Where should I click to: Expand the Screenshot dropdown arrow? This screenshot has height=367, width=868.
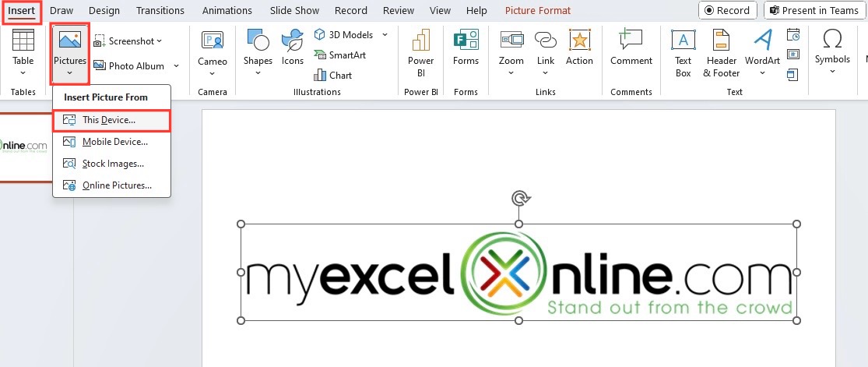[x=159, y=41]
